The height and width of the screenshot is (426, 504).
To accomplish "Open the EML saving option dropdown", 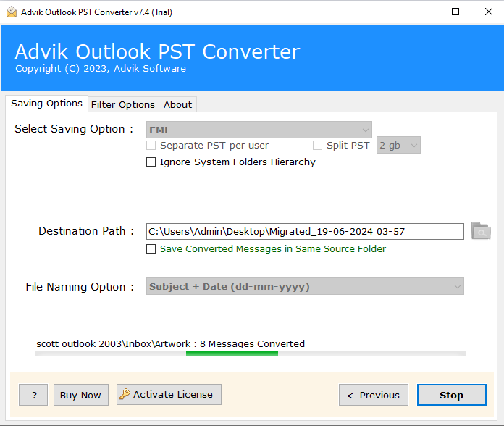I will tap(259, 130).
